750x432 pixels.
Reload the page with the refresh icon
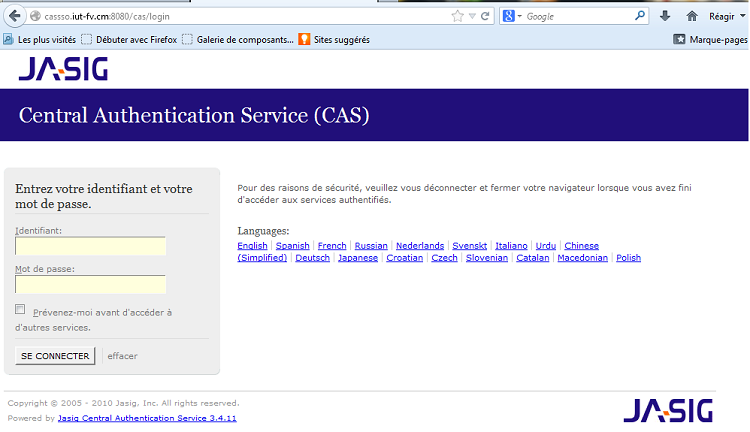pyautogui.click(x=485, y=16)
